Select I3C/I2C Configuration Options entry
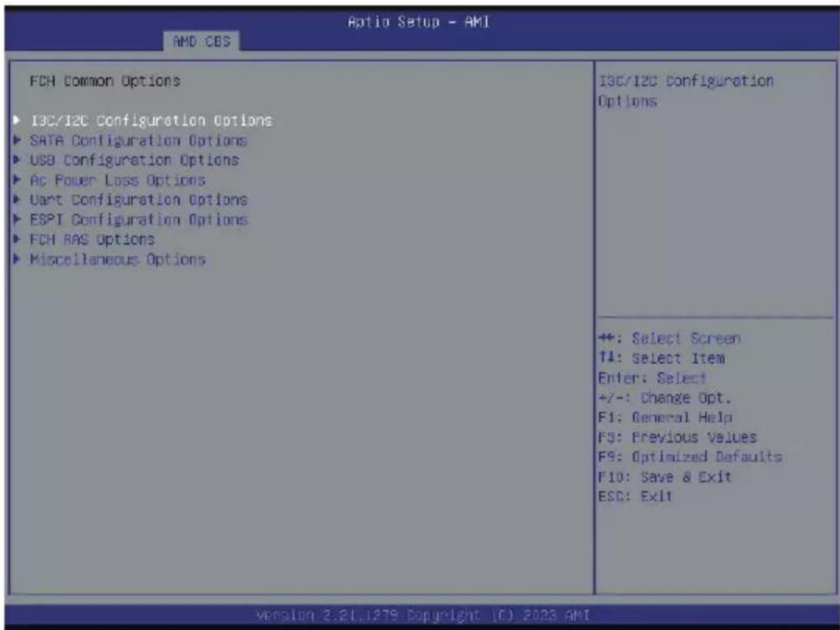Image resolution: width=840 pixels, height=630 pixels. tap(151, 121)
